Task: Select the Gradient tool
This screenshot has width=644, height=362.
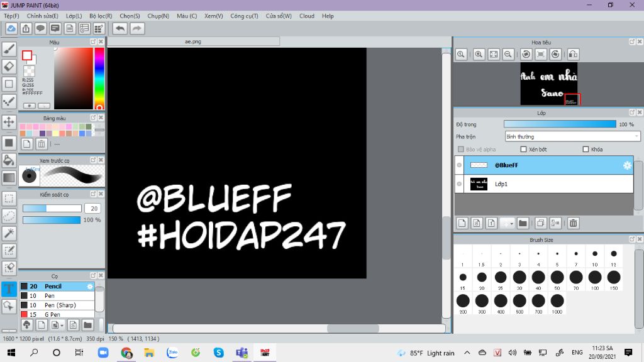Action: (9, 178)
